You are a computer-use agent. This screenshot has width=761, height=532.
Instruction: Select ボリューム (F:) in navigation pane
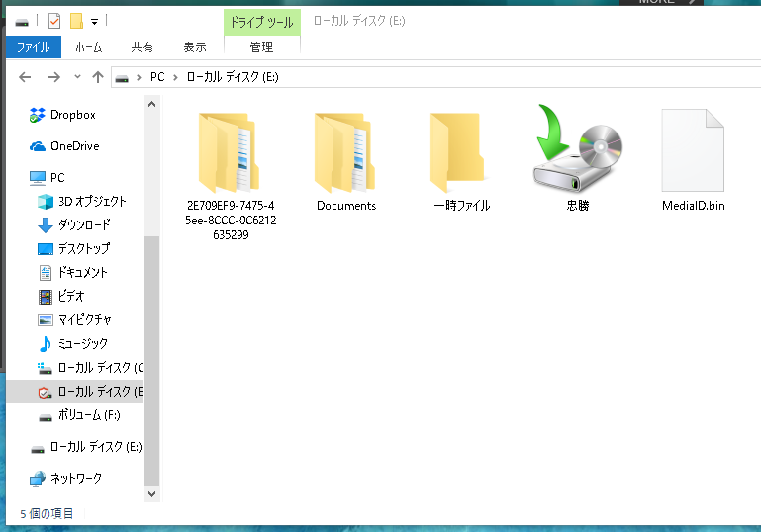89,415
